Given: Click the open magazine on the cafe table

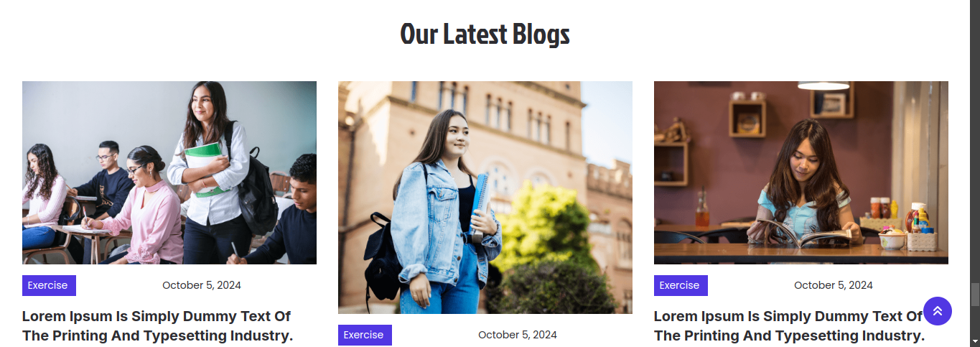Looking at the screenshot, I should [x=800, y=235].
